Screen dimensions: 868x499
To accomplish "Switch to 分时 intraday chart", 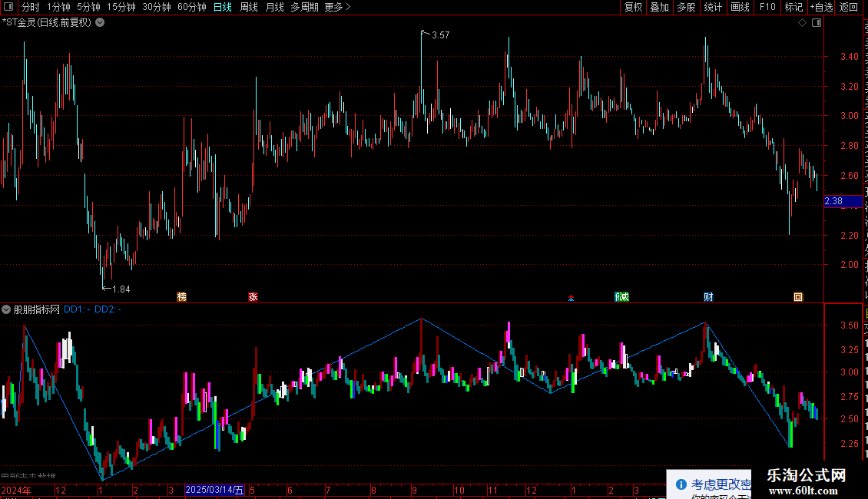I will click(31, 7).
